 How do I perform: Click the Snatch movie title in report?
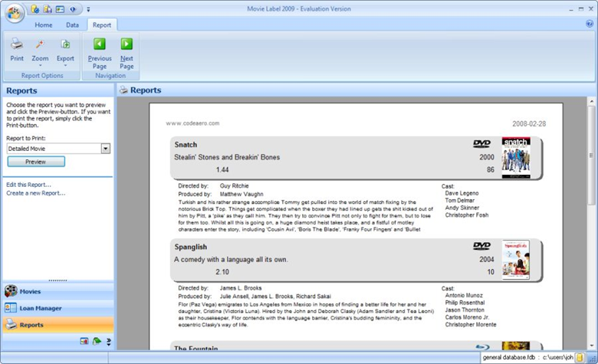pyautogui.click(x=186, y=145)
